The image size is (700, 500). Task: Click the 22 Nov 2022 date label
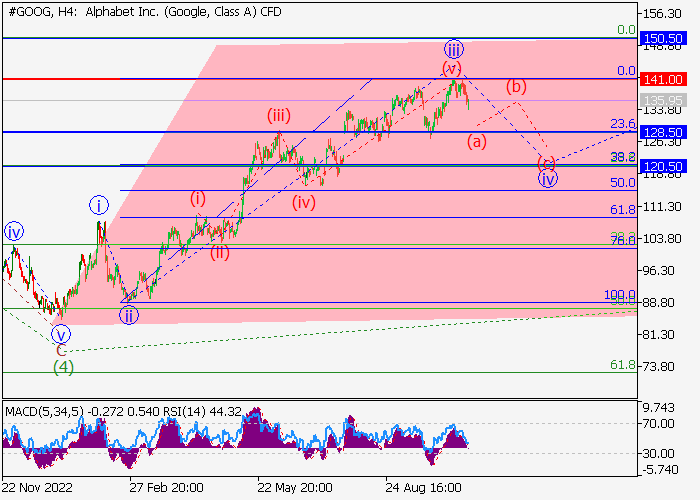coord(36,487)
